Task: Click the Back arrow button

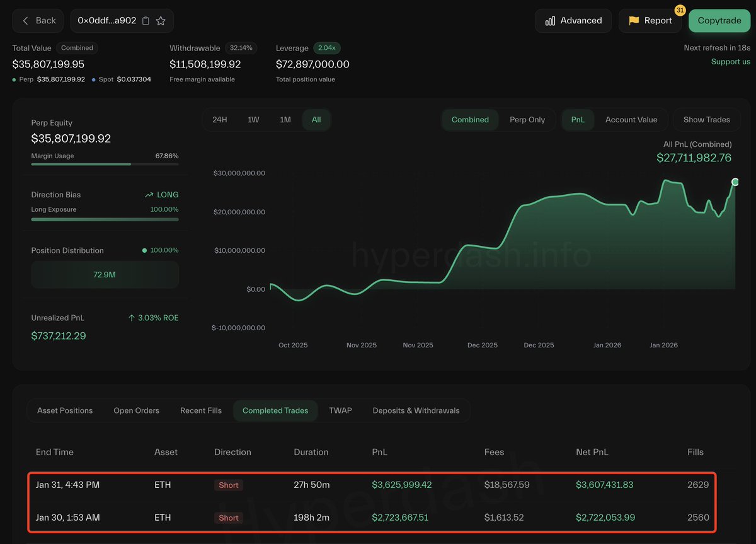Action: [38, 21]
